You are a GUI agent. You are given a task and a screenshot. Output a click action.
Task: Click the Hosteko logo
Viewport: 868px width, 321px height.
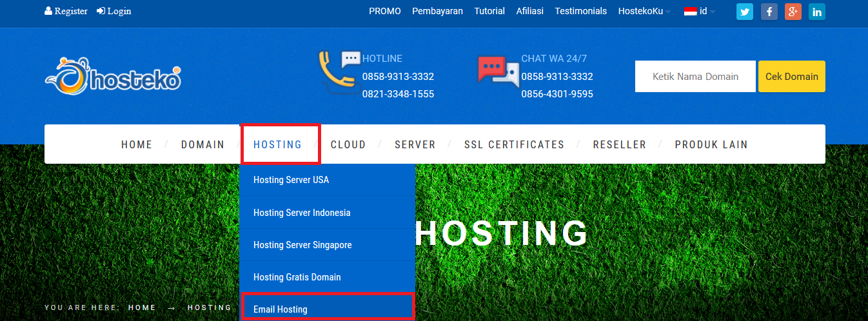(x=113, y=77)
